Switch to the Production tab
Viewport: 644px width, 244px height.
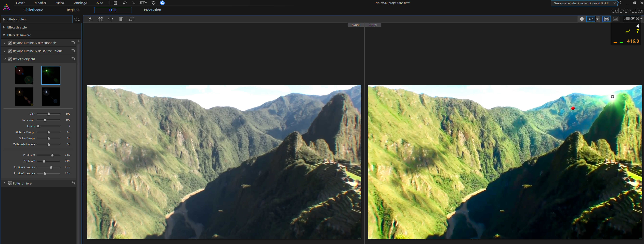pos(152,10)
